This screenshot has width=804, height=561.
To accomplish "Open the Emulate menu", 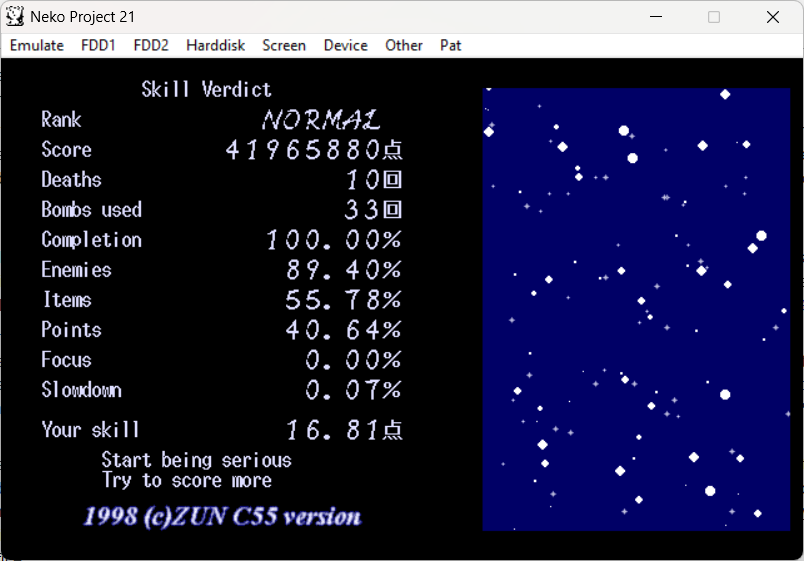I will tap(36, 45).
